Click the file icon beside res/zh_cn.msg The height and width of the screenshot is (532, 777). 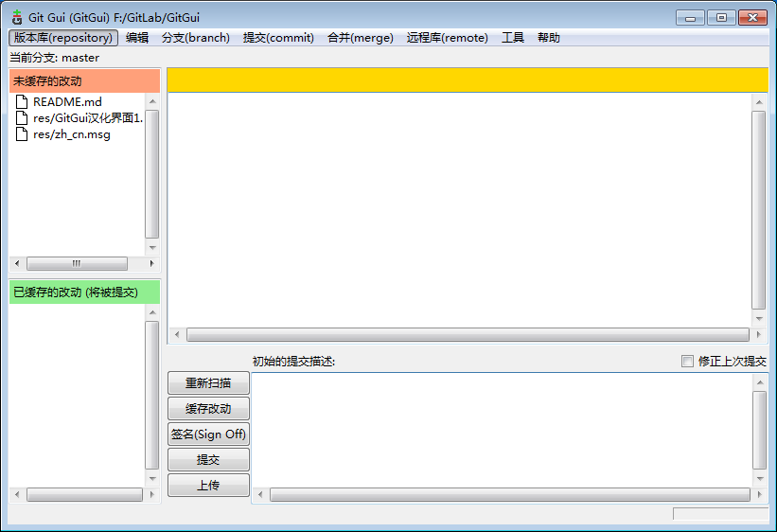tap(22, 134)
